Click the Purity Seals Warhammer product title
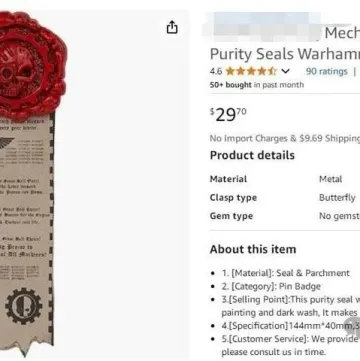Viewport: 360px width, 361px height. 285,54
